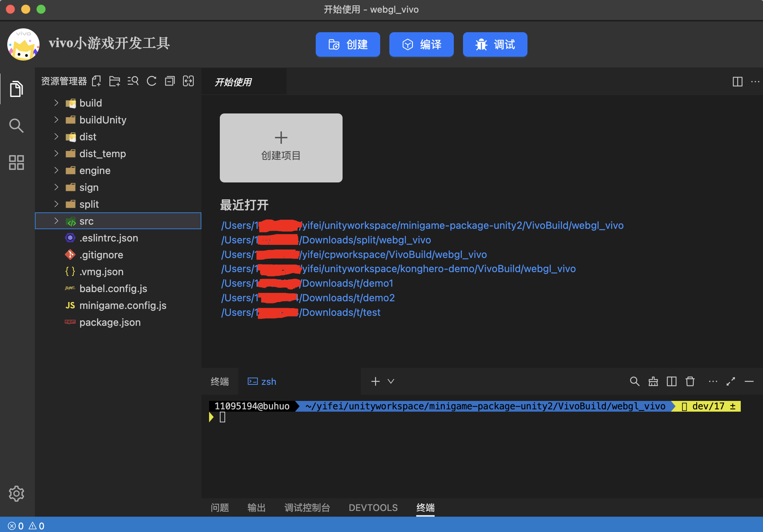Collapse all folders in the explorer
This screenshot has width=763, height=532.
tap(170, 81)
